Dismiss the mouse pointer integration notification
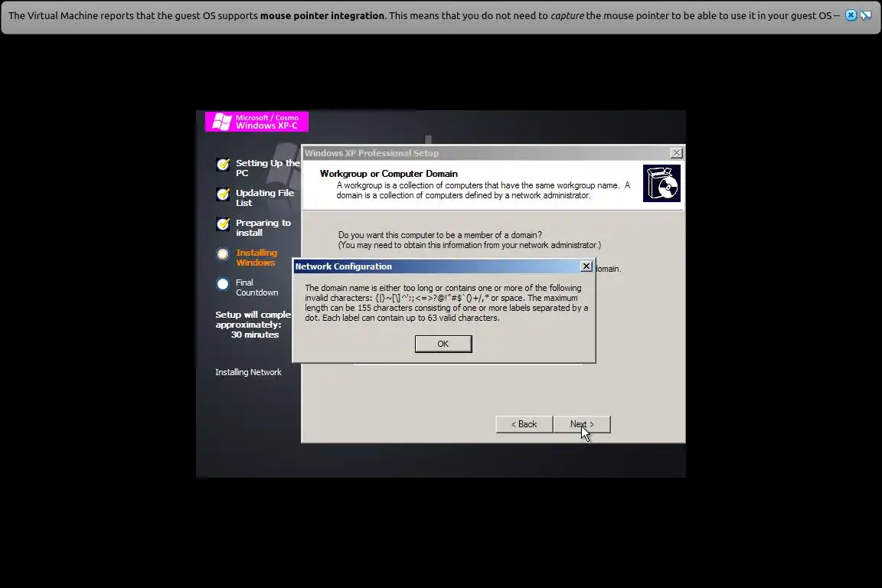This screenshot has height=588, width=882. pos(851,16)
